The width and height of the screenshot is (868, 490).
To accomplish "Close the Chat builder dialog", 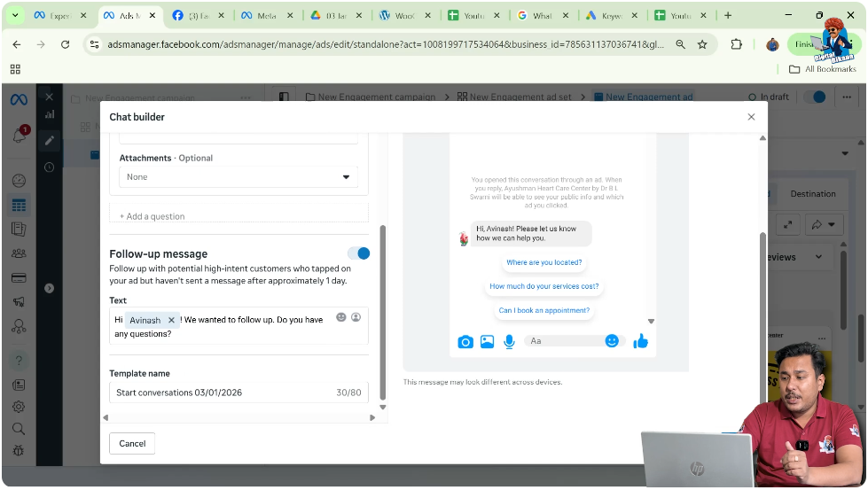I will [751, 117].
